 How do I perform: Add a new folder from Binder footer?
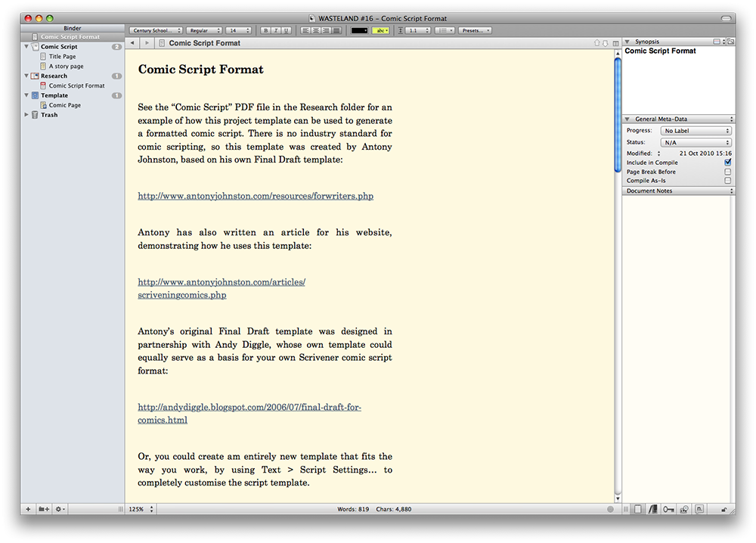click(44, 509)
